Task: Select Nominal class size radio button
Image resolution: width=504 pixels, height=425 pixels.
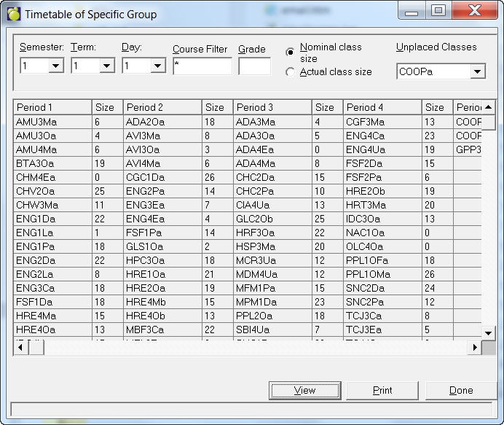Action: [291, 52]
